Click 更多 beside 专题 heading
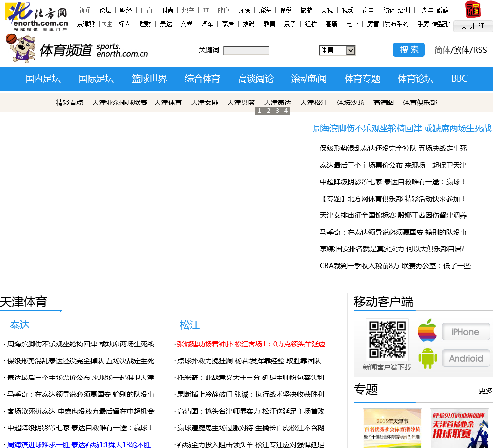The width and height of the screenshot is (493, 448). [485, 391]
